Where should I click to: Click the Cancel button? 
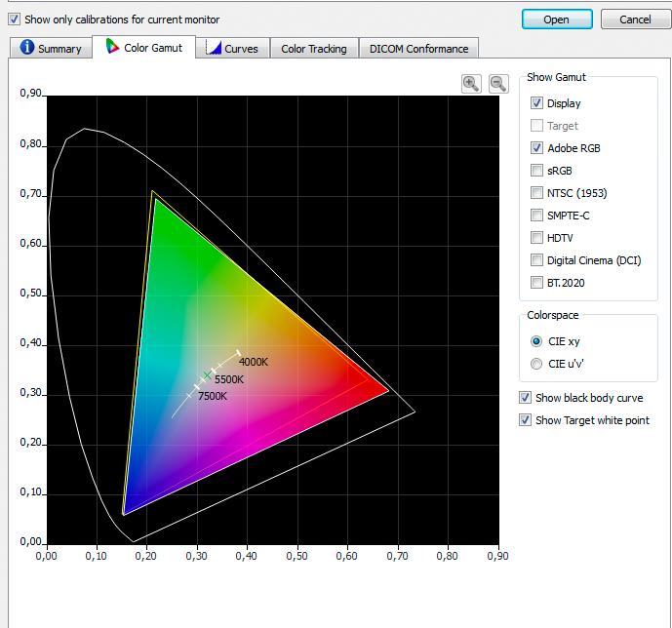(x=636, y=20)
